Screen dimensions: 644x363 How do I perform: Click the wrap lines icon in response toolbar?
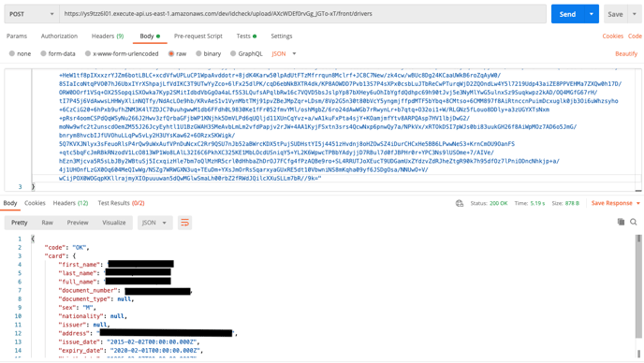tap(184, 223)
